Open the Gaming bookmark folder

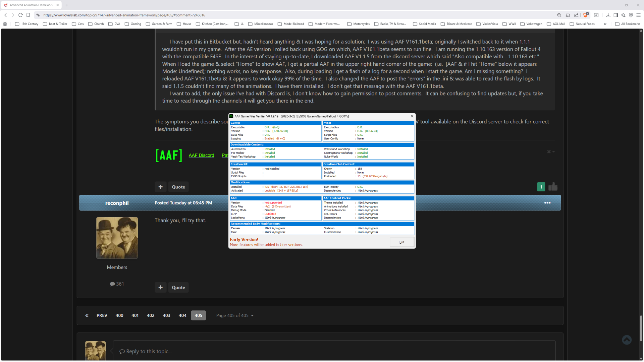point(133,24)
